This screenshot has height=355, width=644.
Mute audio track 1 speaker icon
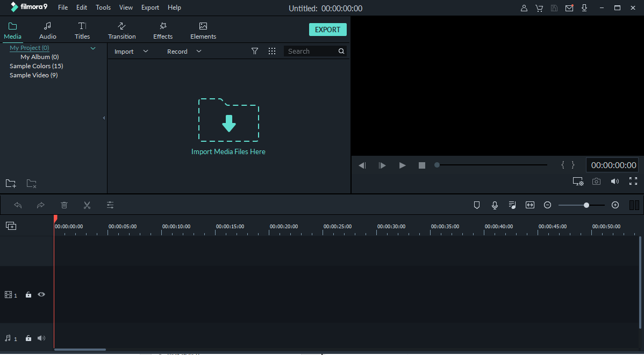41,338
